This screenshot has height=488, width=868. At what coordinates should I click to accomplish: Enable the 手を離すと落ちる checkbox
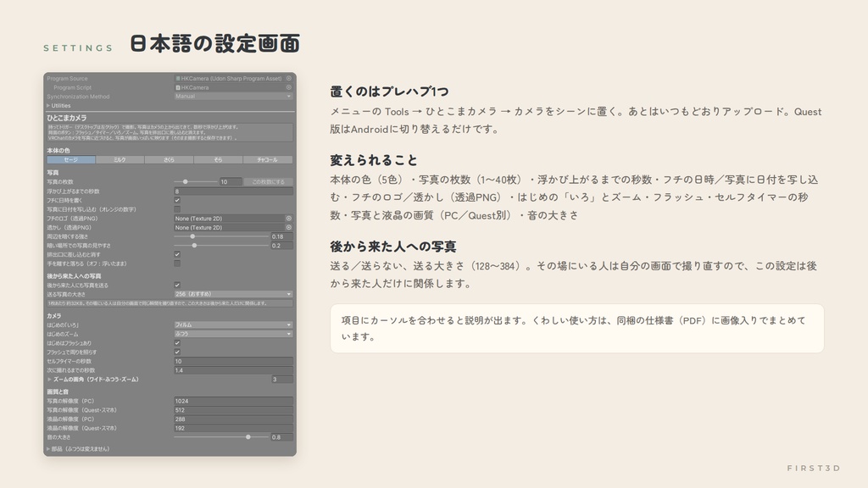[177, 263]
